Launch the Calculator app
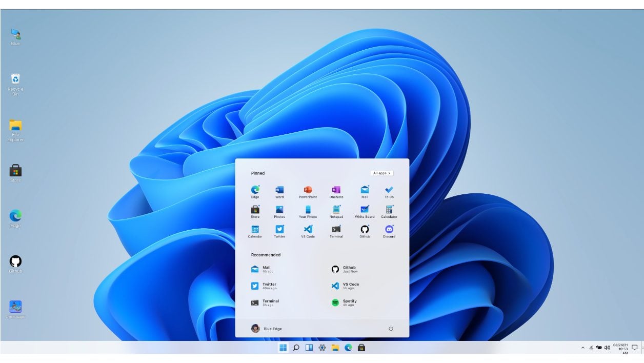The height and width of the screenshot is (363, 644). [x=389, y=212]
